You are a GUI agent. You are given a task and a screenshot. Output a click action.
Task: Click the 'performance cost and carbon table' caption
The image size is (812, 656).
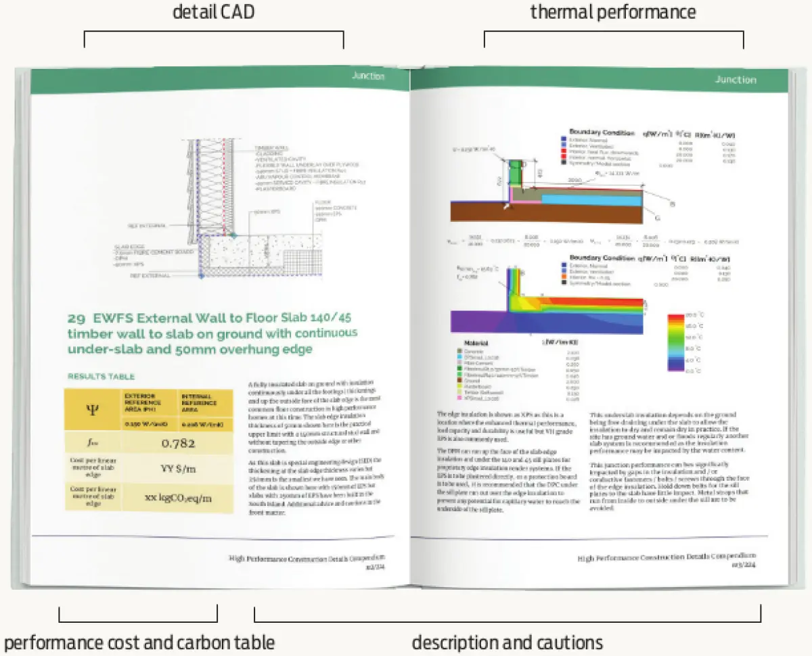coord(139,642)
